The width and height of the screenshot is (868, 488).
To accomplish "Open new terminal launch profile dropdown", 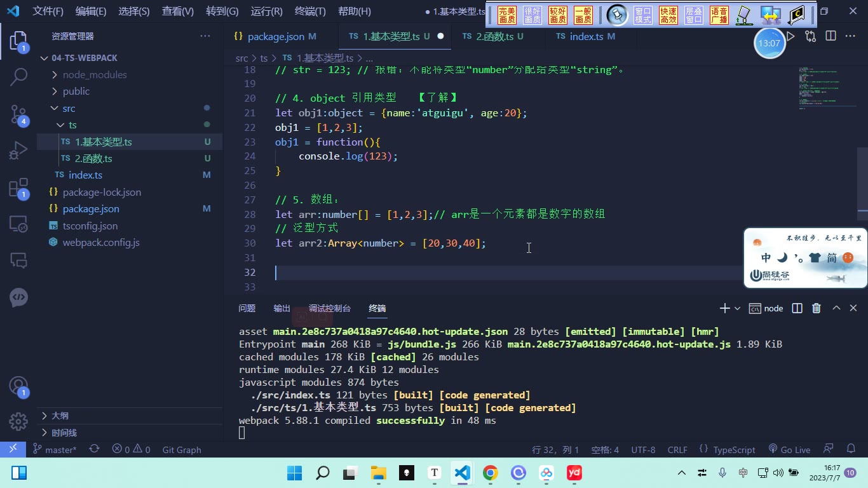I will click(737, 308).
